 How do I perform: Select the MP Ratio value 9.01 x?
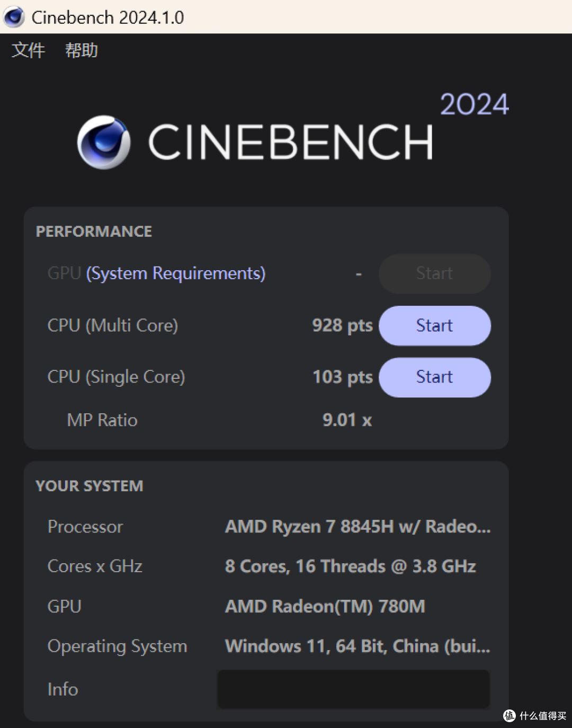coord(347,420)
